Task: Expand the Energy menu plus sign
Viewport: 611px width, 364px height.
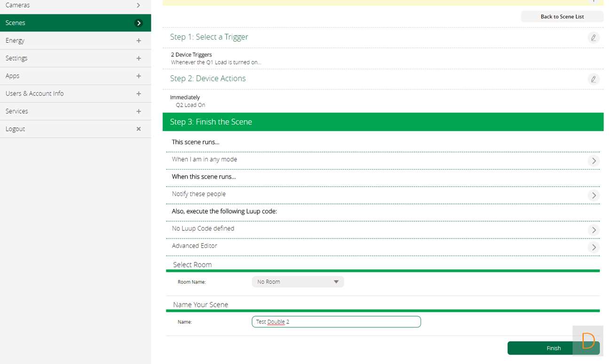Action: coord(138,41)
